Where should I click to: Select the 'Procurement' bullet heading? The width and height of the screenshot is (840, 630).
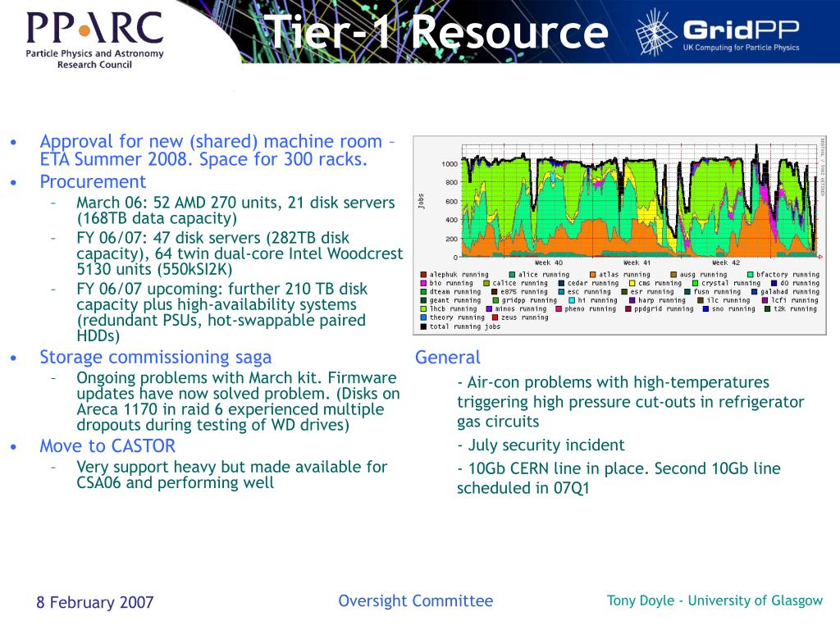click(x=93, y=181)
